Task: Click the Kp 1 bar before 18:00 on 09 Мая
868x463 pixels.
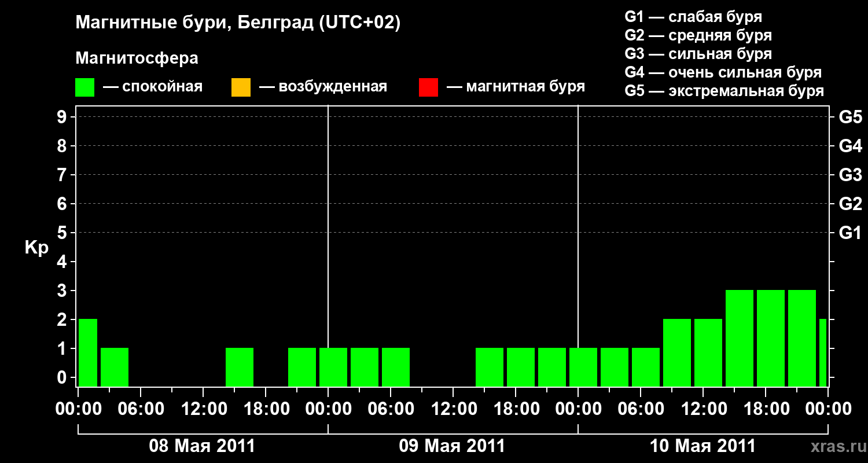Action: click(490, 367)
